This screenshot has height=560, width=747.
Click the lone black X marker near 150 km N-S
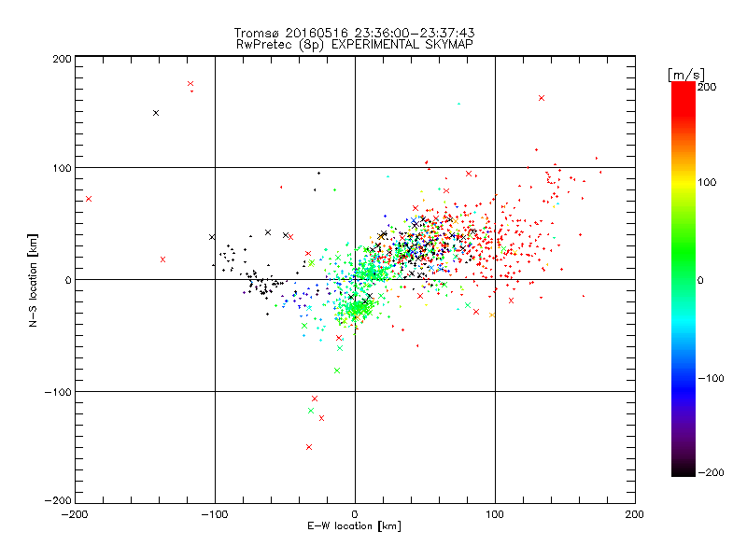tap(156, 113)
